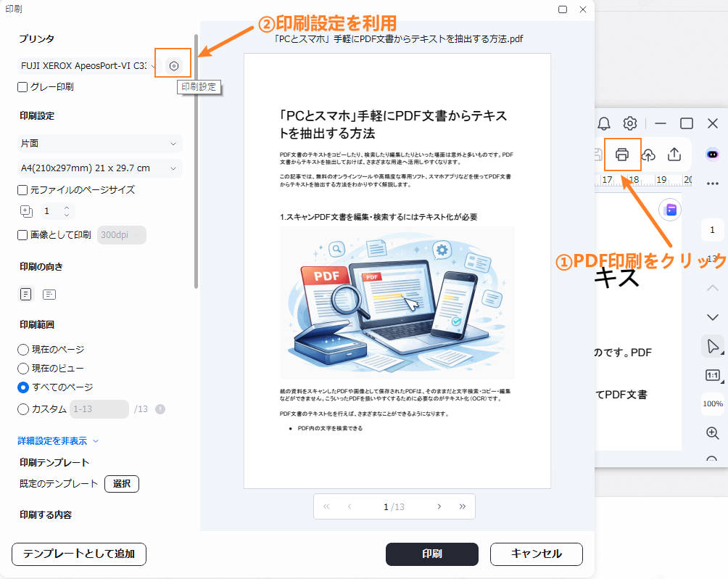Click the 100% zoom level control
Screen dimensions: 728x579
coord(712,404)
